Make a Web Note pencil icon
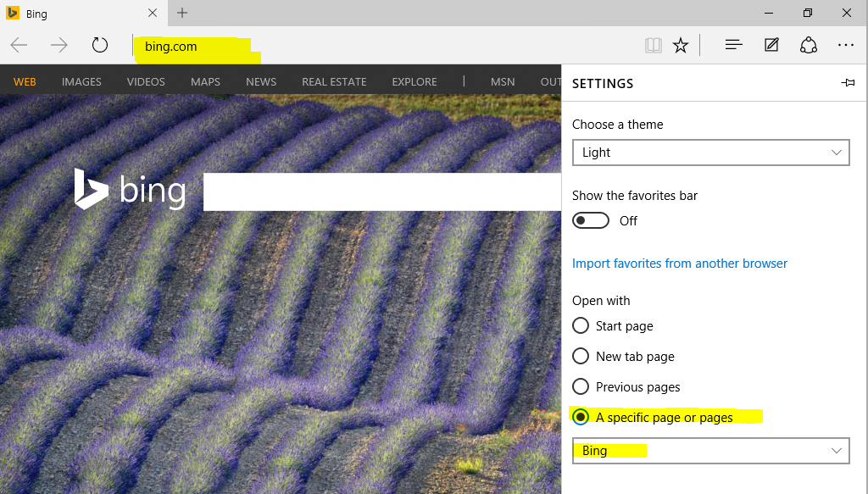 point(771,45)
